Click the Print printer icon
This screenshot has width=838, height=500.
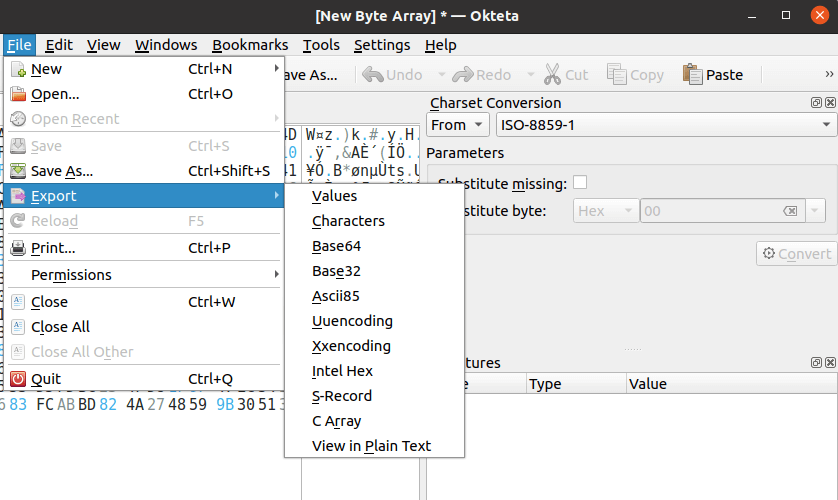pos(18,248)
